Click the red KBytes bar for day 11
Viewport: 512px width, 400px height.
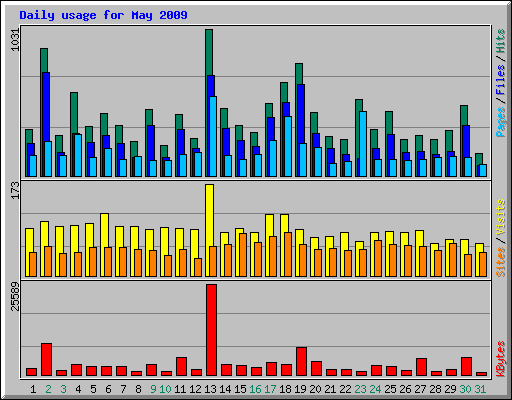(181, 367)
